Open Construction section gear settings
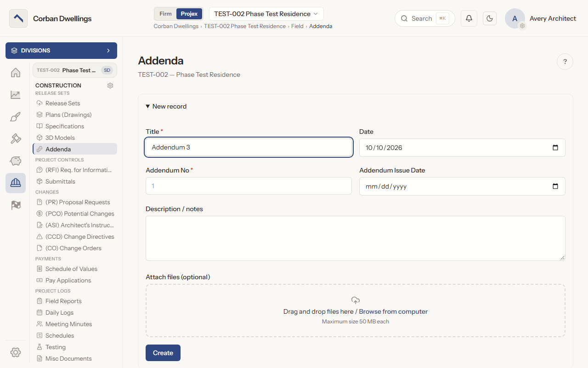The image size is (588, 368). tap(110, 86)
